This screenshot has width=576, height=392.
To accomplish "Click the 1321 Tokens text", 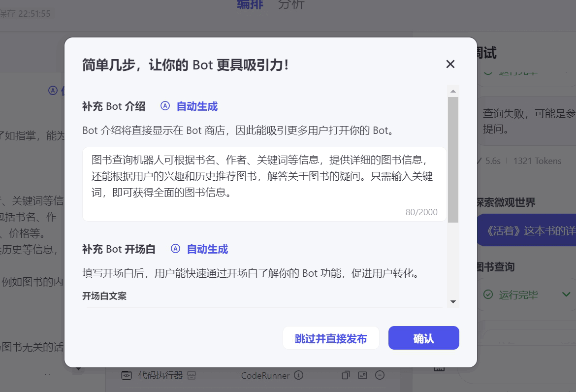I will [537, 161].
